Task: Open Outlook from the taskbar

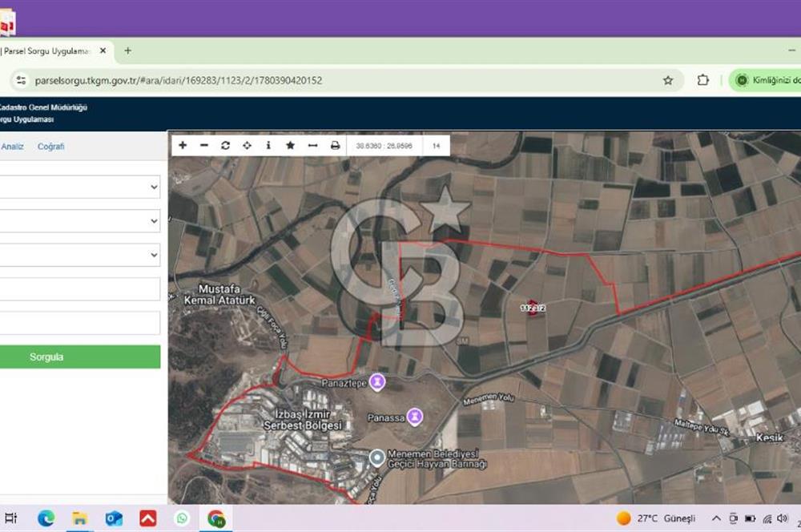Action: point(114,518)
